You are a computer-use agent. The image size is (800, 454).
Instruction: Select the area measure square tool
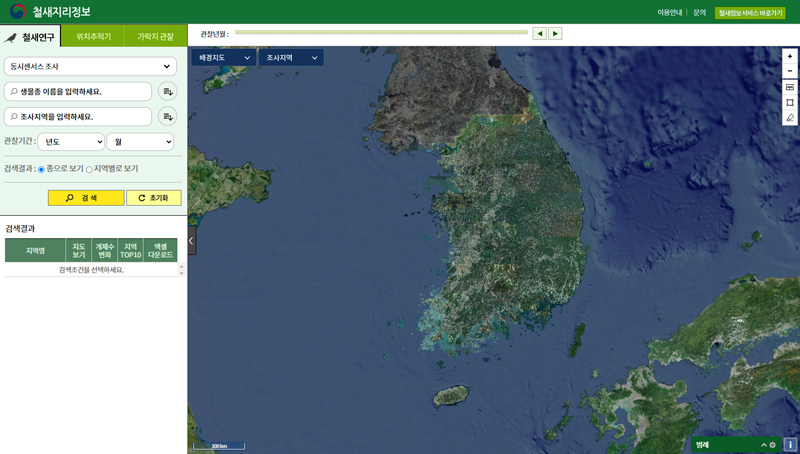(790, 103)
